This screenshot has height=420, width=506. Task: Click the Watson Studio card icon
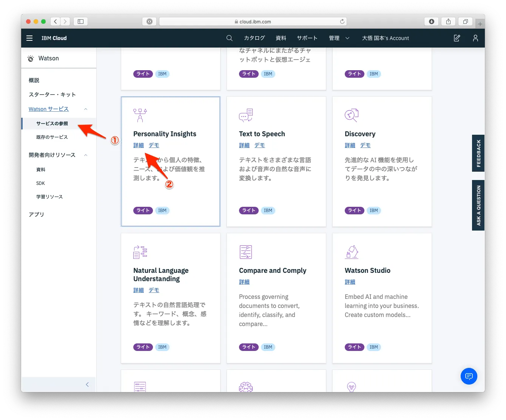pyautogui.click(x=352, y=252)
